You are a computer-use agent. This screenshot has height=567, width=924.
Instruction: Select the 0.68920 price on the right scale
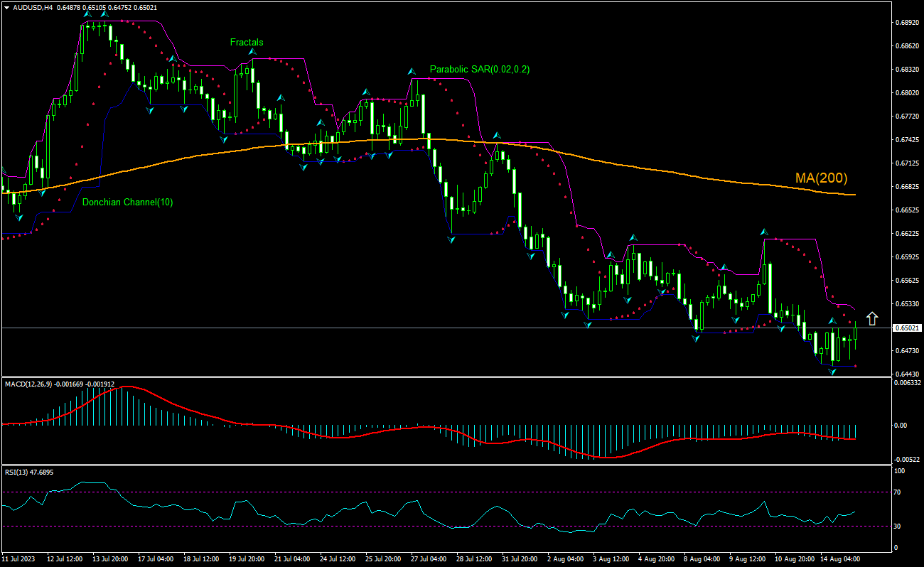pos(907,22)
